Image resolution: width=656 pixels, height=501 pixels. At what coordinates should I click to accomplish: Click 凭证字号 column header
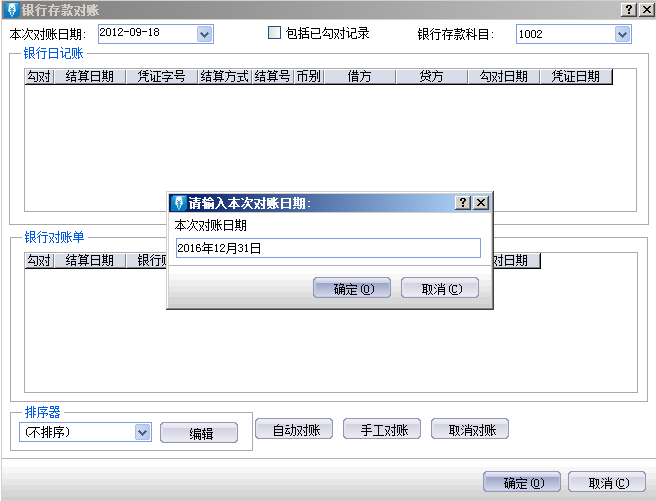point(161,77)
